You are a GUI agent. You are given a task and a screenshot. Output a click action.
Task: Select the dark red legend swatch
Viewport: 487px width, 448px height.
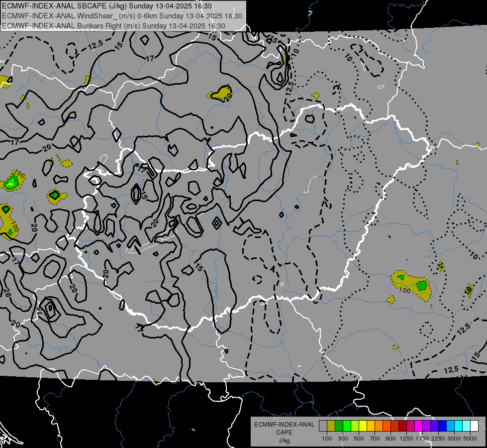(x=403, y=426)
